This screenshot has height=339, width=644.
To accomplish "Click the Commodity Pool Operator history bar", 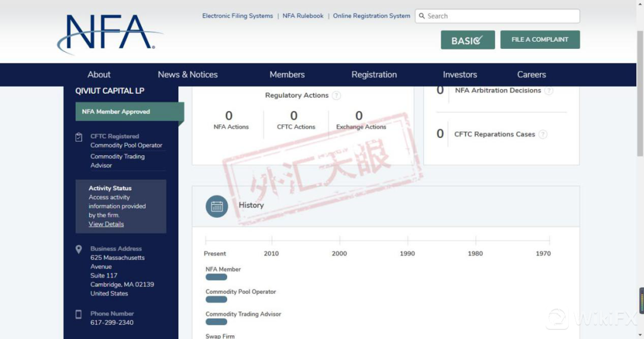I will (216, 300).
